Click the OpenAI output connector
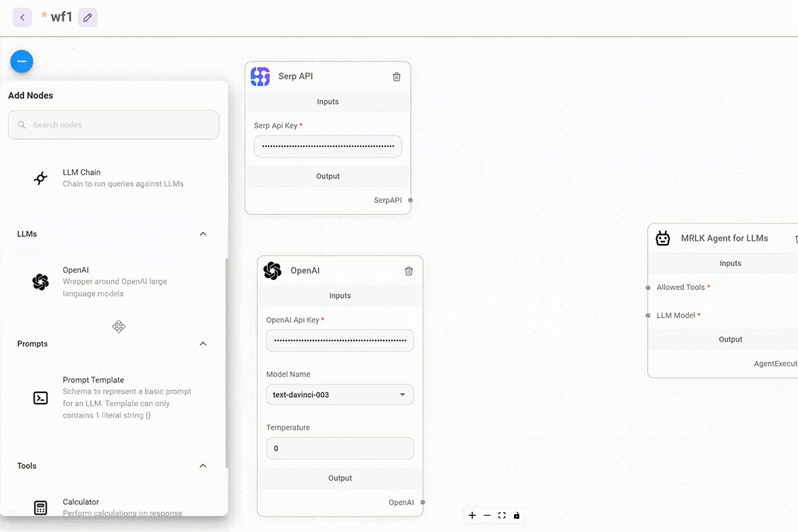Screen dimensions: 798x532 (x=423, y=503)
